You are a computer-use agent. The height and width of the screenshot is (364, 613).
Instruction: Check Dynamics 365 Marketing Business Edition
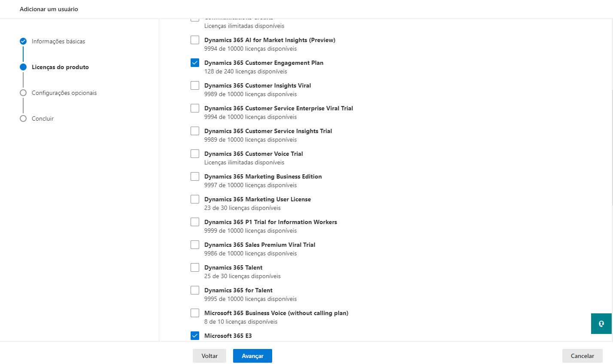point(195,176)
